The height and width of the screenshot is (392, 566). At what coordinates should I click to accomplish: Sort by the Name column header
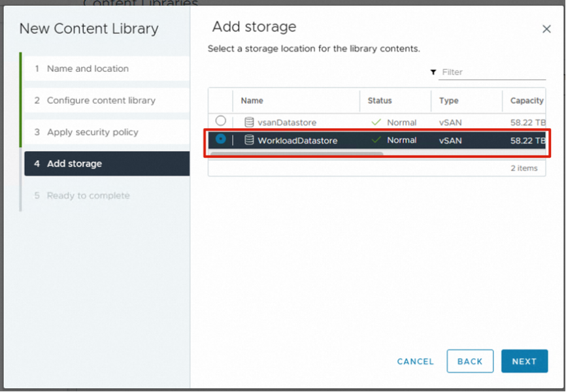[x=252, y=101]
